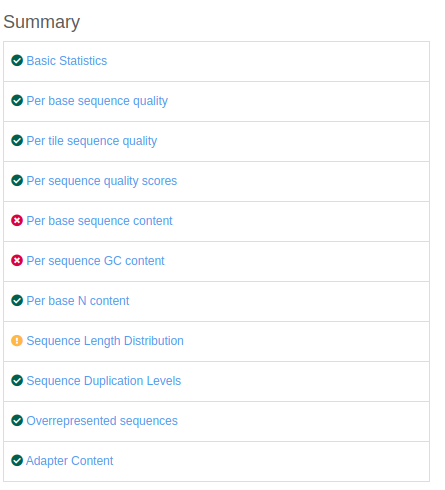
Task: Click the check icon beside Per sequence quality scores
Action: [x=17, y=181]
